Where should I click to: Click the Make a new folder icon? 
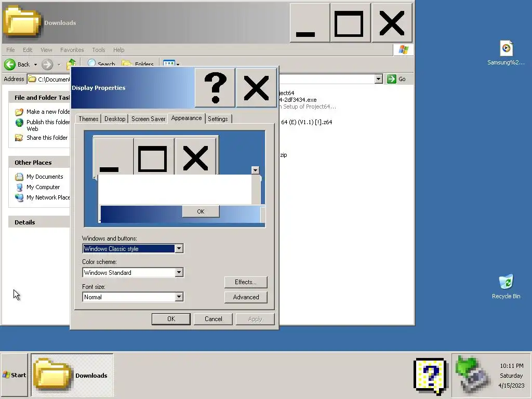point(19,112)
